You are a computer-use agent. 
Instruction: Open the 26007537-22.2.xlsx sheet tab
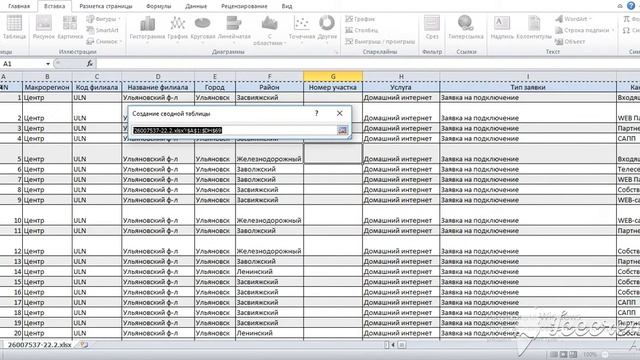click(x=40, y=344)
